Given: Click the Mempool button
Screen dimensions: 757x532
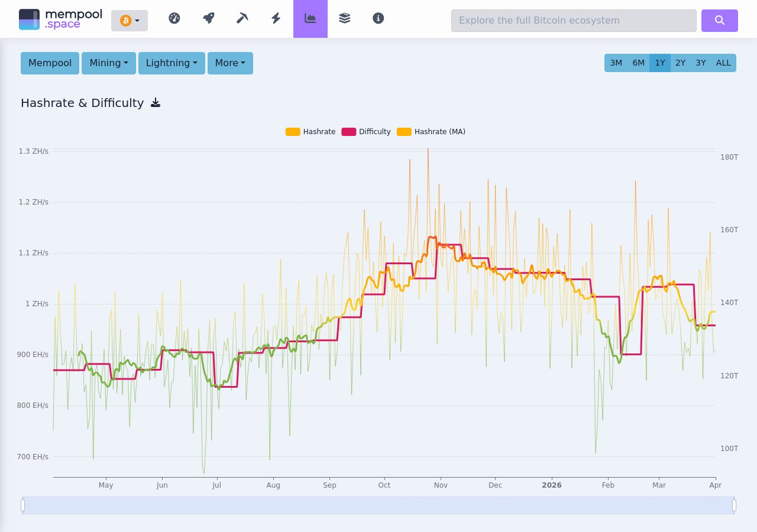Looking at the screenshot, I should [50, 63].
